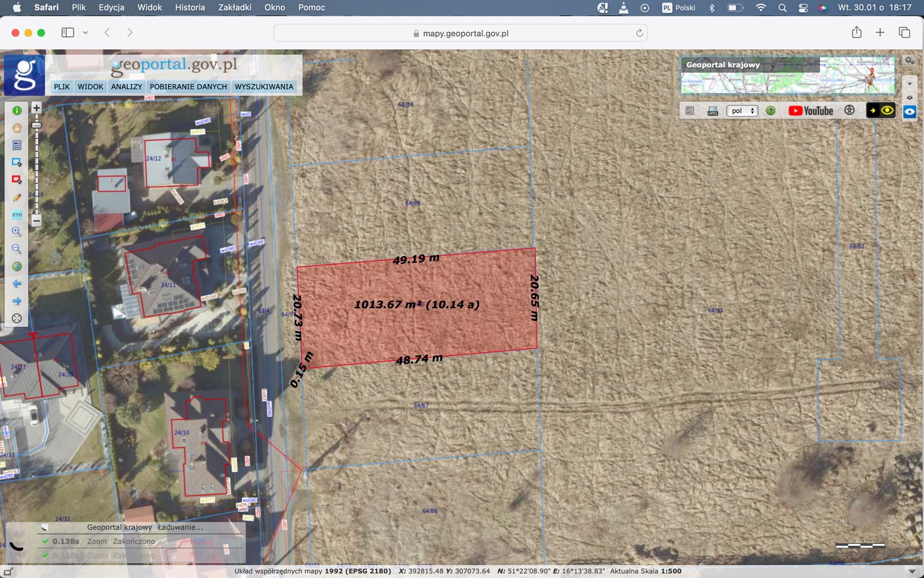Viewport: 924px width, 578px height.
Task: Click the map zoom slider handle
Action: (36, 125)
